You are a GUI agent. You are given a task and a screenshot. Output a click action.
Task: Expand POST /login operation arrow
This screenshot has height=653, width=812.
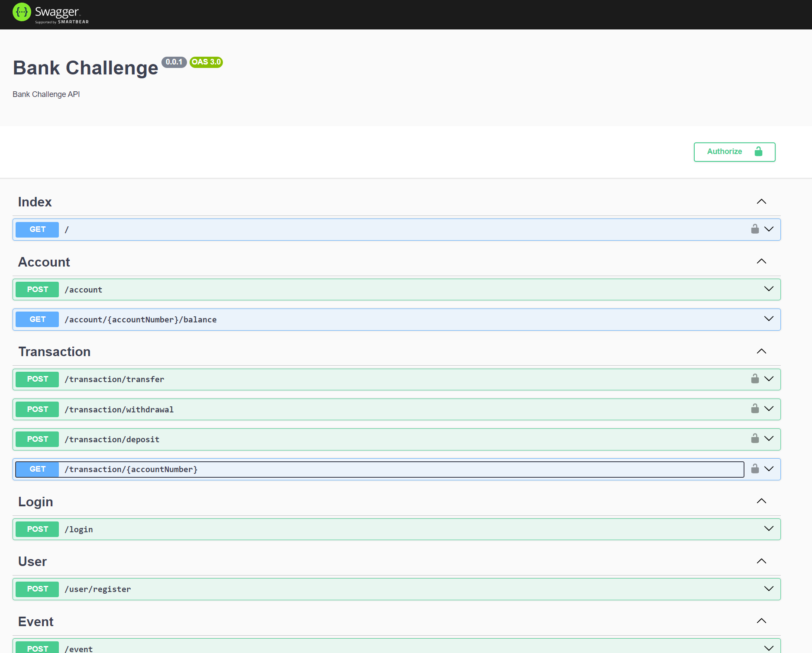[x=769, y=528]
